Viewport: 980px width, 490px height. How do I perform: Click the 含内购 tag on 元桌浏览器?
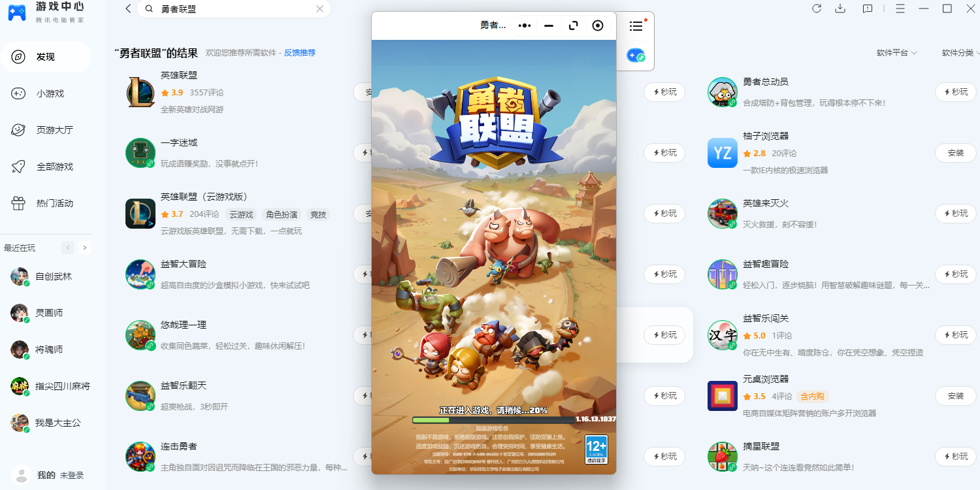[813, 397]
